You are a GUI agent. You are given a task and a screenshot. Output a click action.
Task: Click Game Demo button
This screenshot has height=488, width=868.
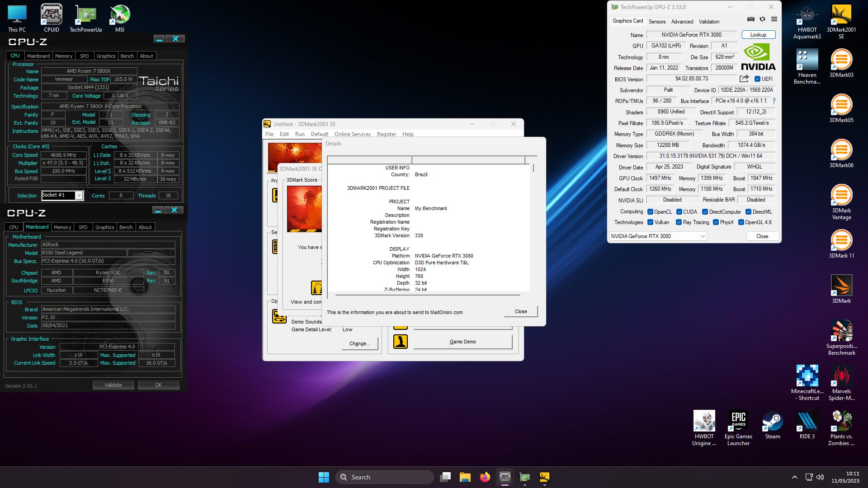(x=463, y=342)
